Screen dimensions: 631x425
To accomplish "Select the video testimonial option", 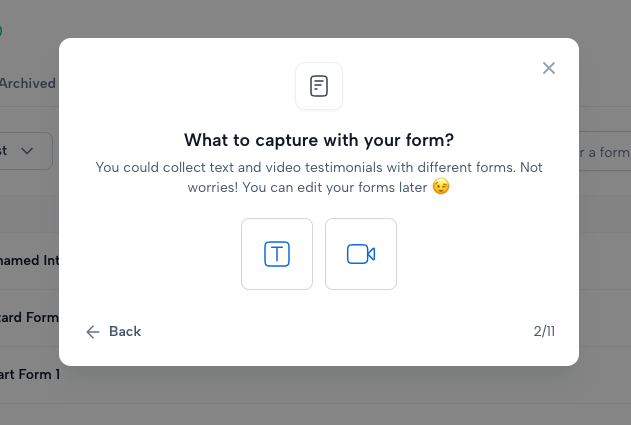I will tap(361, 254).
